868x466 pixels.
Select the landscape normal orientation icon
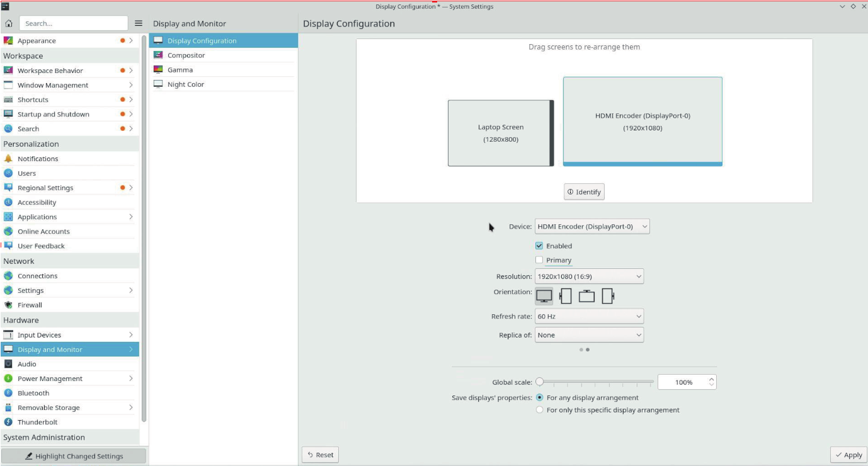tap(544, 296)
